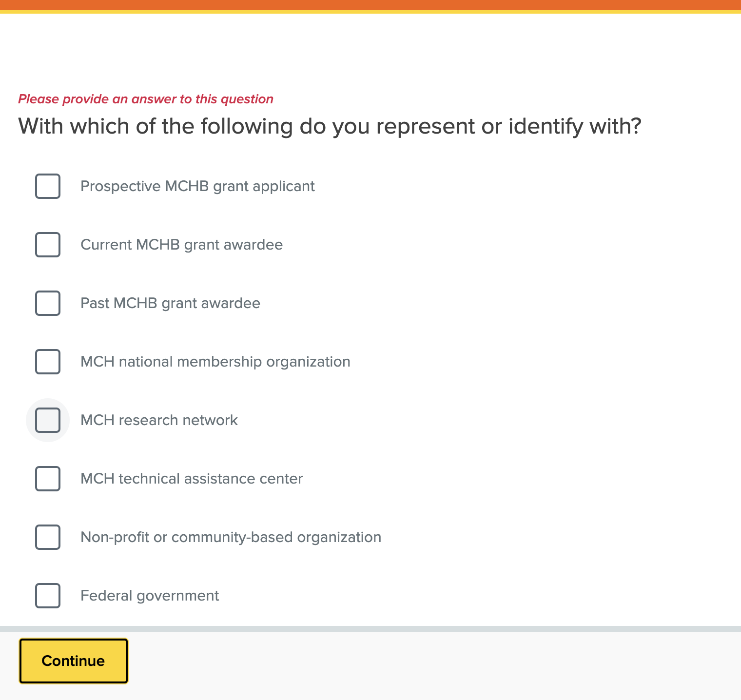Click the red 'Please provide an answer' error message

click(146, 99)
